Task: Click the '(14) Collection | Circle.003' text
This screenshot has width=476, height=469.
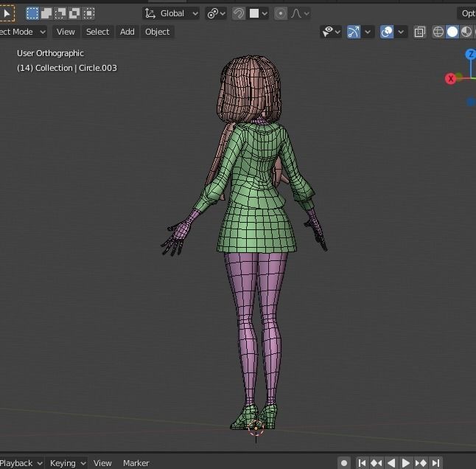Action: (x=67, y=68)
